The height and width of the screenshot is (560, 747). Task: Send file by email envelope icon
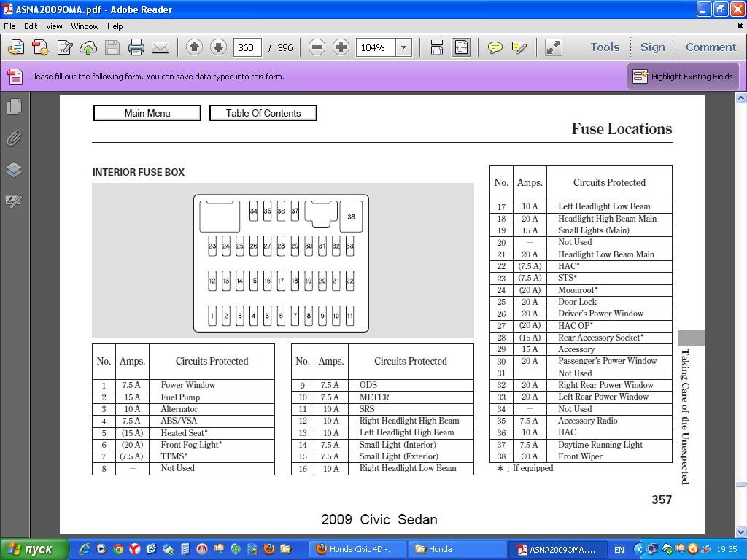click(160, 47)
